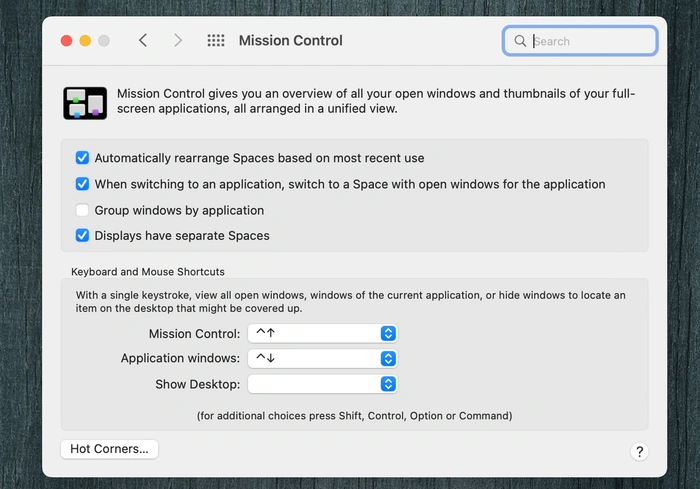Enable Group windows by application

click(x=82, y=210)
